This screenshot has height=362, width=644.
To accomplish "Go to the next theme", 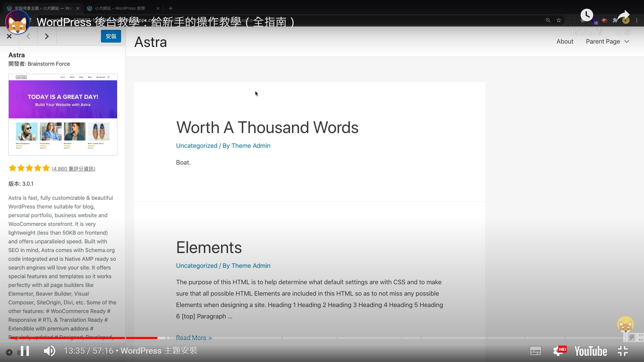I will pos(47,36).
